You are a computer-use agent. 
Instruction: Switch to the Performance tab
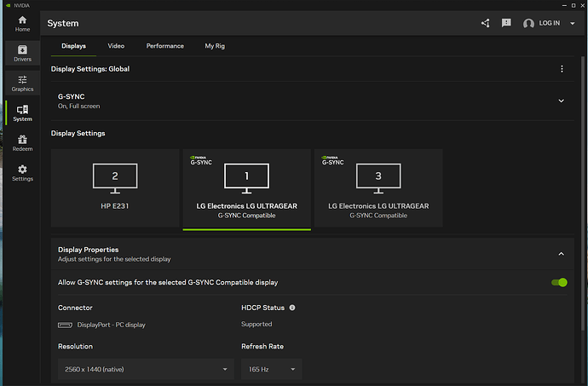[x=165, y=46]
